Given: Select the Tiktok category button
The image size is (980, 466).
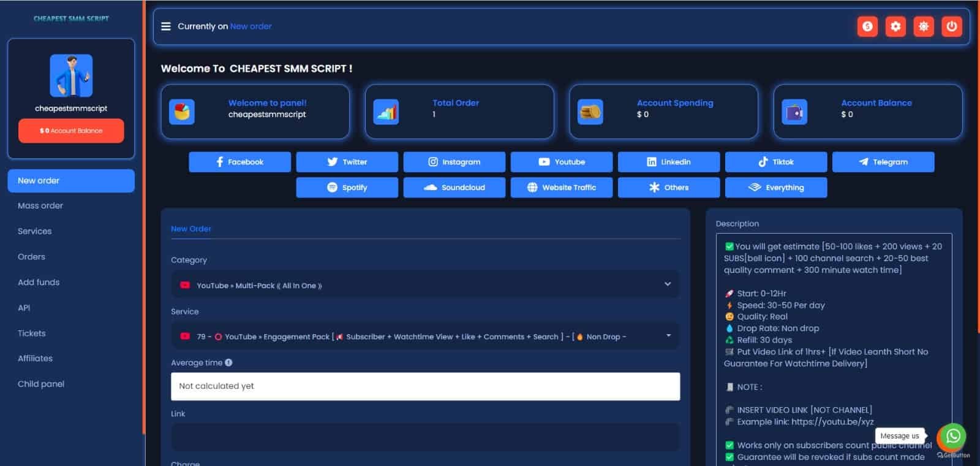Looking at the screenshot, I should [x=775, y=162].
